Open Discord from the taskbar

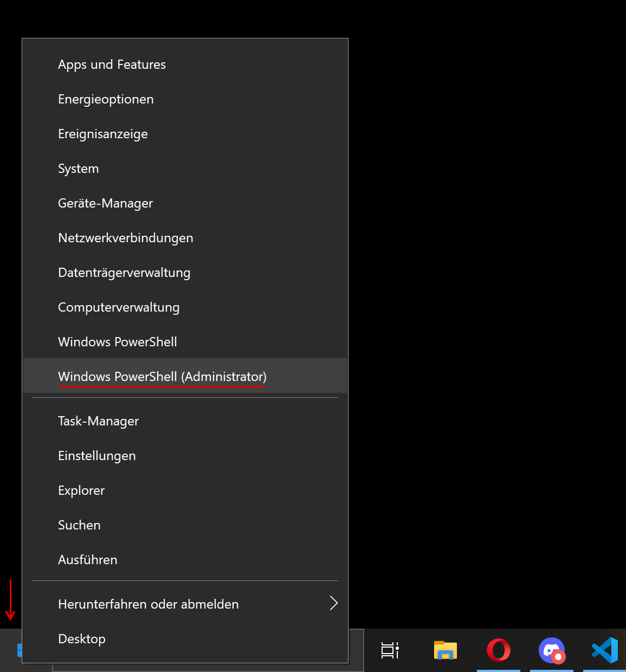pyautogui.click(x=552, y=650)
